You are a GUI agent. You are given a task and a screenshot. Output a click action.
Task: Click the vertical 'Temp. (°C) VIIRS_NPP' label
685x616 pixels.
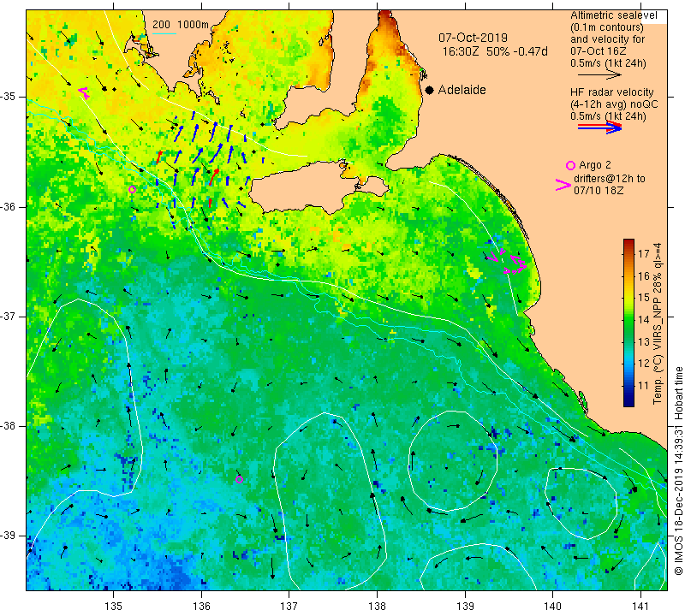point(658,323)
